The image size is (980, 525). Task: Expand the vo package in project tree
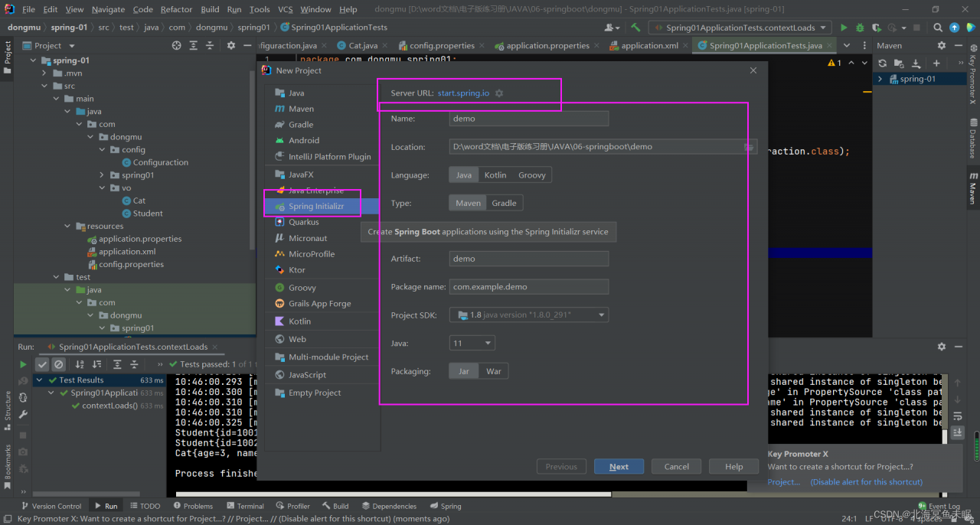tap(103, 188)
